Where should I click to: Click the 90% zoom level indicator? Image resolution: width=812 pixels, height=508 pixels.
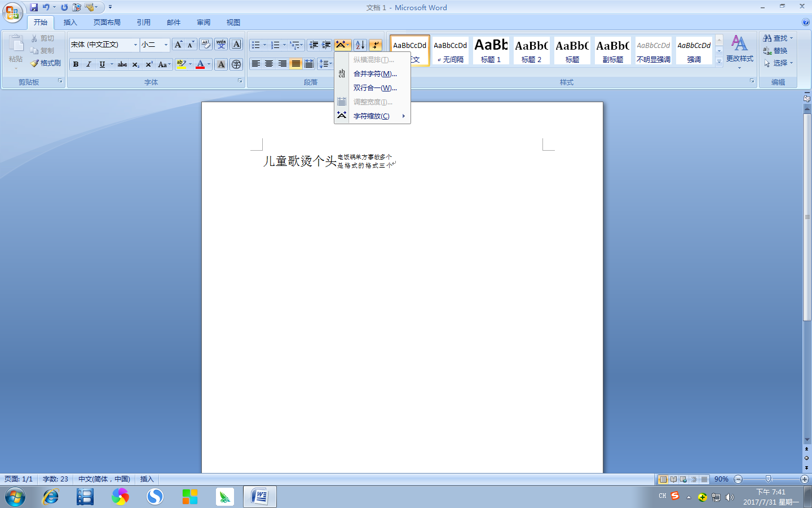coord(721,479)
